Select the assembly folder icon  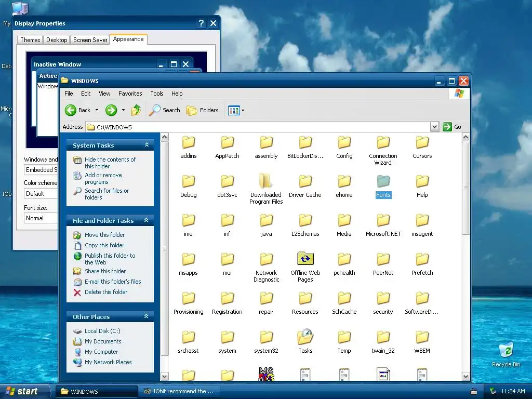(267, 142)
